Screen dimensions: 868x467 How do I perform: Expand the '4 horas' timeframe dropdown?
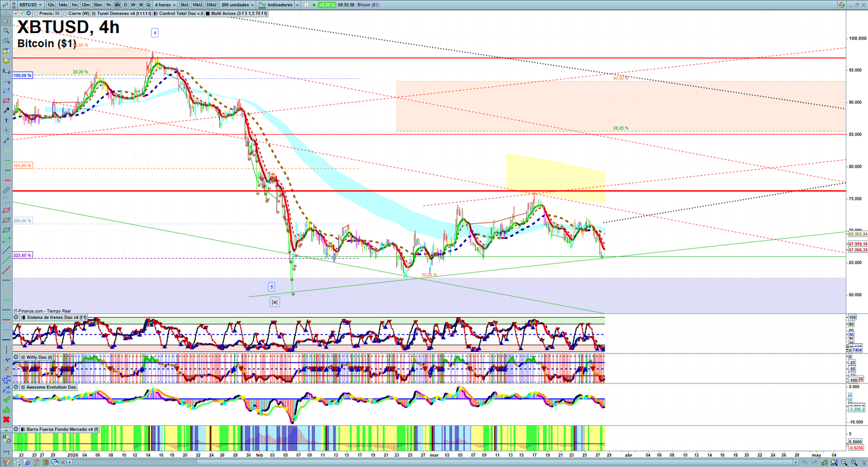pyautogui.click(x=165, y=5)
